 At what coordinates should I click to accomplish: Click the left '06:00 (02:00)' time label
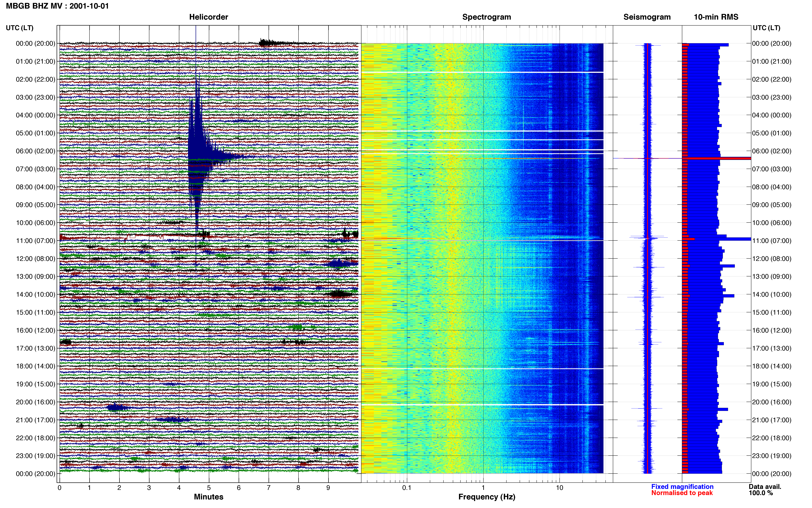coord(36,151)
